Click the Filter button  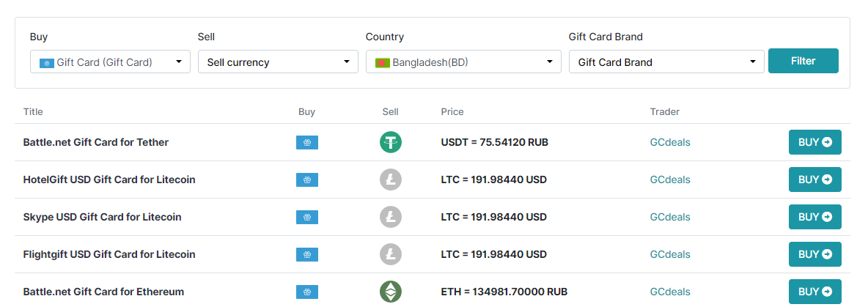pyautogui.click(x=803, y=61)
